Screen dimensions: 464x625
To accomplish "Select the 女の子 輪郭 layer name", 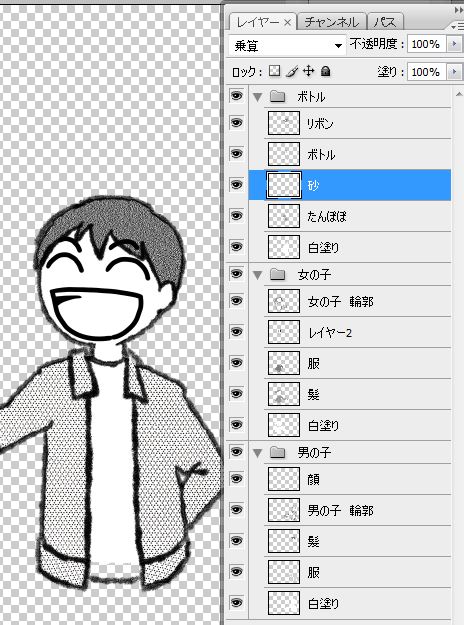I will click(341, 302).
